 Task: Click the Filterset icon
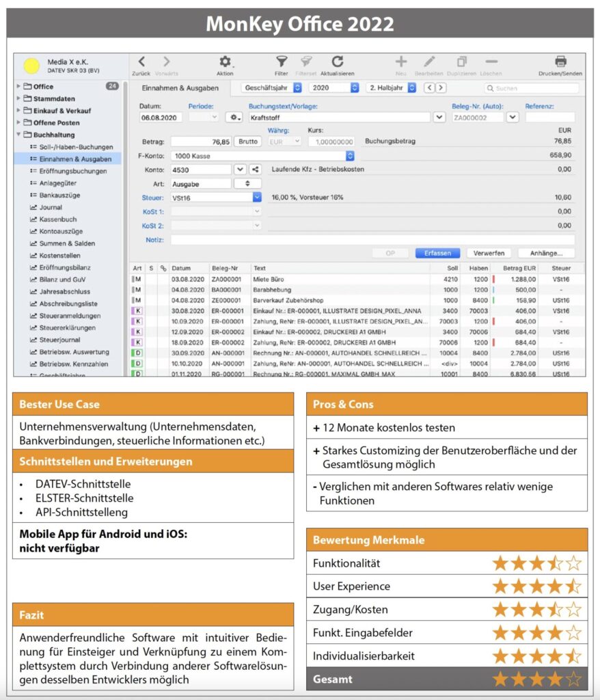[x=305, y=62]
